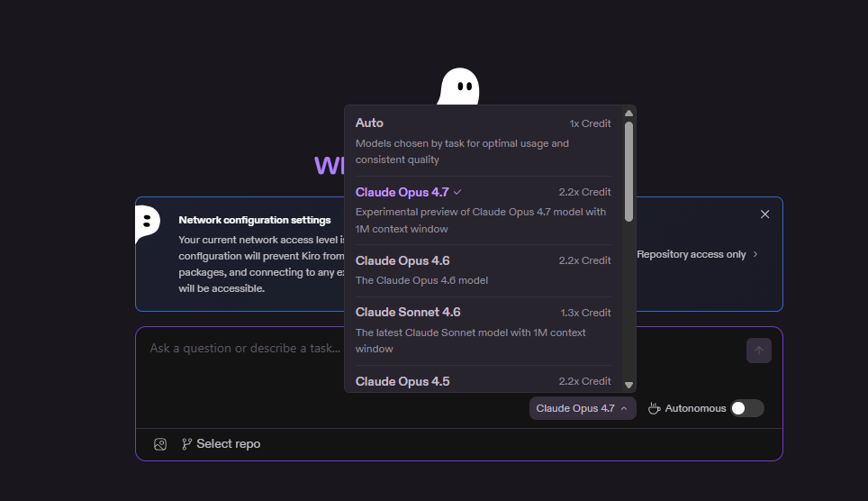The height and width of the screenshot is (501, 868).
Task: Click 'The latest Claude Sonnet model' description
Action: pyautogui.click(x=471, y=341)
